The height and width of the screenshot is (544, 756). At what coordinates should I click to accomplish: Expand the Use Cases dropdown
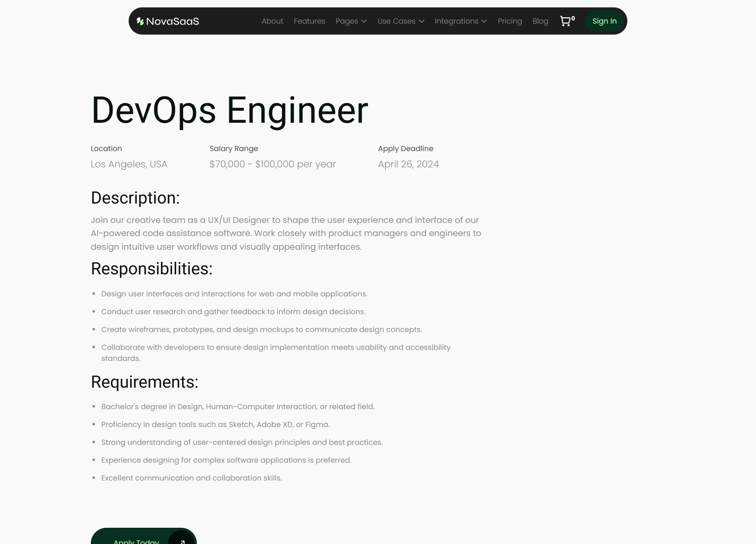[401, 21]
